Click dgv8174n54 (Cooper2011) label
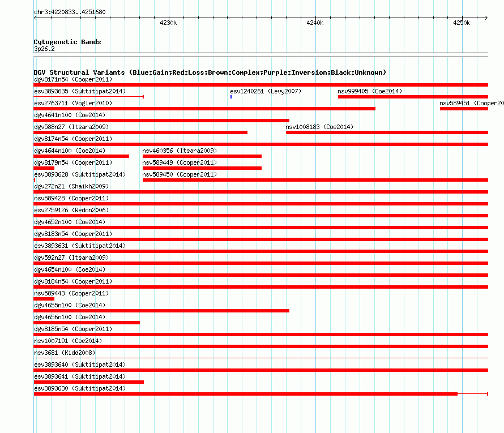This screenshot has height=433, width=504. [x=73, y=139]
